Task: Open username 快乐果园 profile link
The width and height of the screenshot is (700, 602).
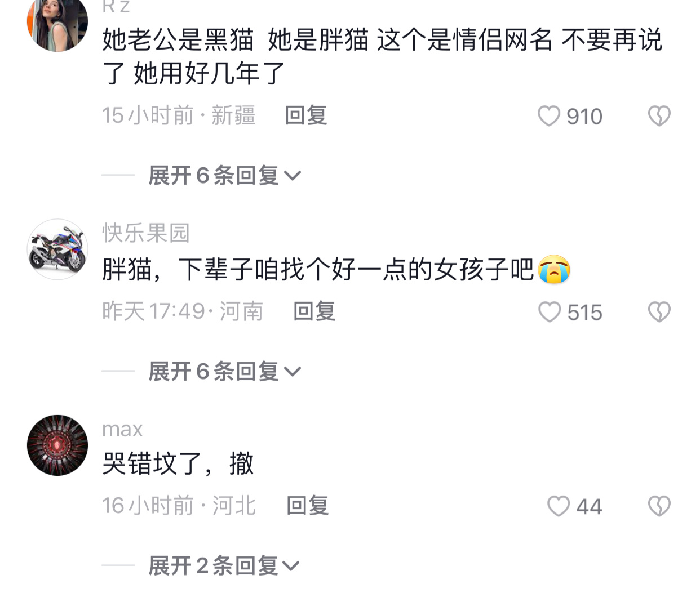Action: 146,233
